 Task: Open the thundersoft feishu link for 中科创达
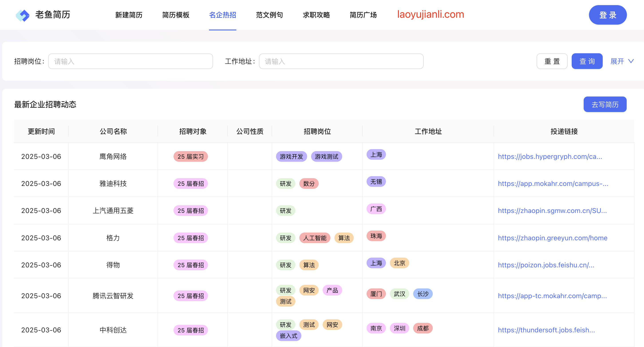coord(546,330)
